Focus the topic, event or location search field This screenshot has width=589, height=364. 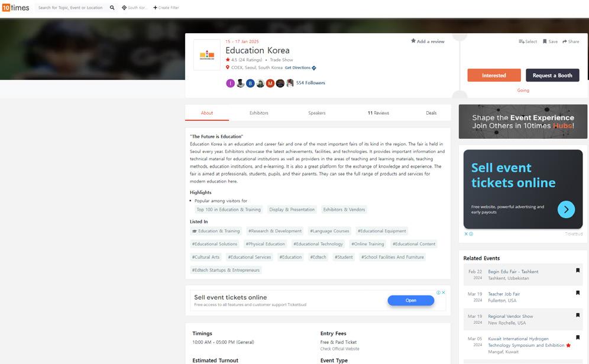click(70, 8)
